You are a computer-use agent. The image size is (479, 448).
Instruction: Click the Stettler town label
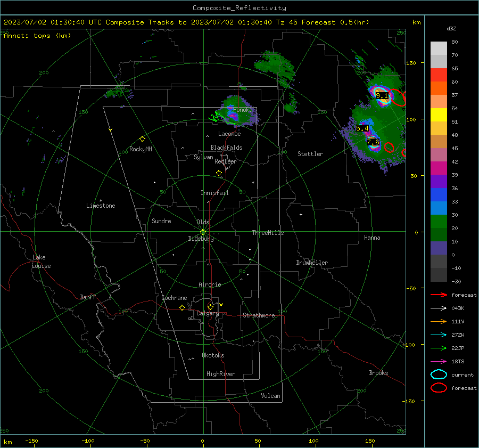tap(310, 154)
